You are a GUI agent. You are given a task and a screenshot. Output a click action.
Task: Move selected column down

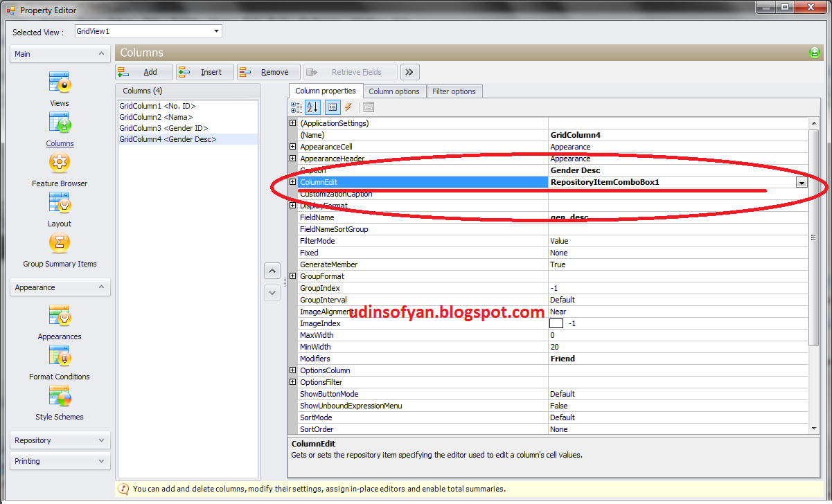[272, 293]
